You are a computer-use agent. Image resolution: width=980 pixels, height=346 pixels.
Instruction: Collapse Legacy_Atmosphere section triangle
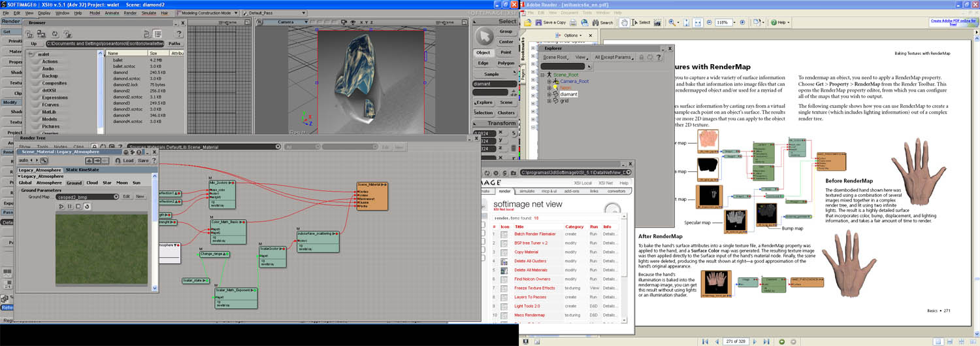pyautogui.click(x=19, y=177)
